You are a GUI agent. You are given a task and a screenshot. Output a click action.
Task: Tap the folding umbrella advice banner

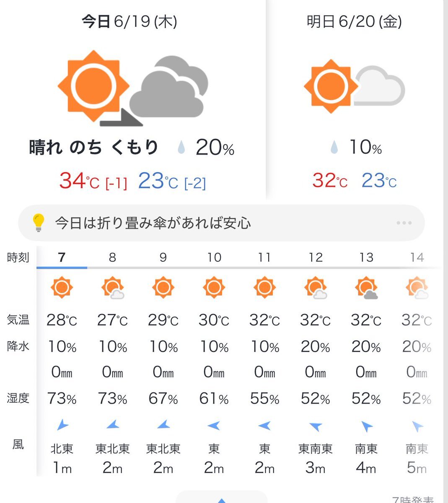[221, 223]
